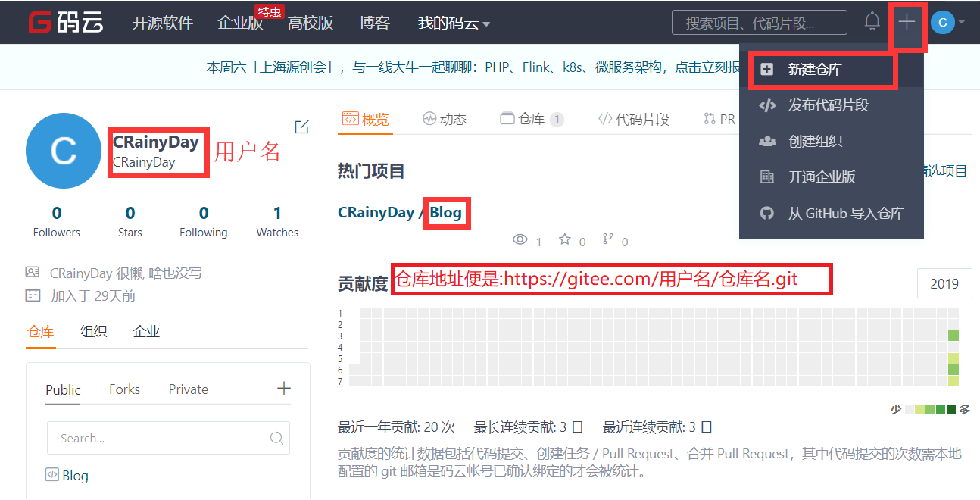980x500 pixels.
Task: Click the magnifier icon in repository search
Action: point(276,438)
